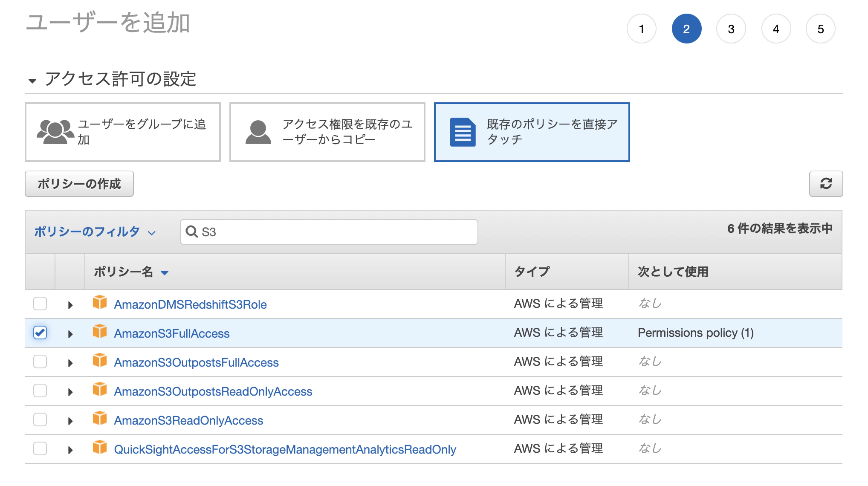Check the AmazonS3OutpostsReadOnlyAccess checkbox

40,391
